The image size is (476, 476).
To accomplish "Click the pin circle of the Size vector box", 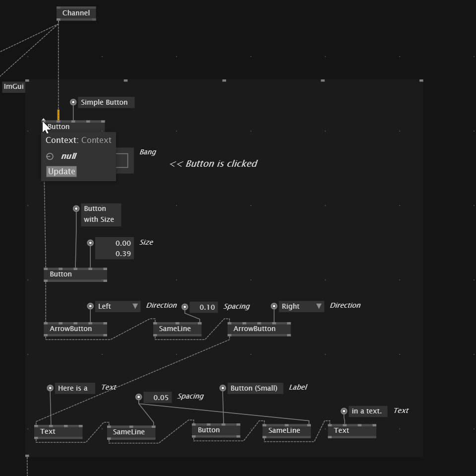I will pos(90,243).
